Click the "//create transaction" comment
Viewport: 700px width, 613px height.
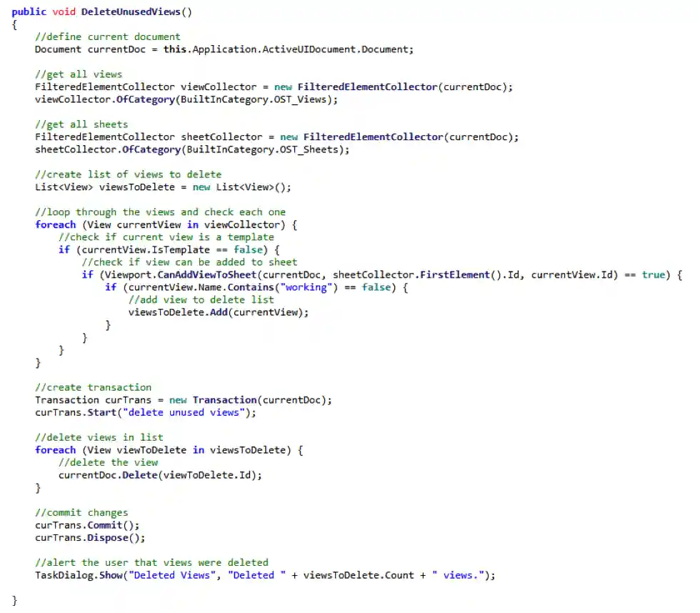(93, 387)
